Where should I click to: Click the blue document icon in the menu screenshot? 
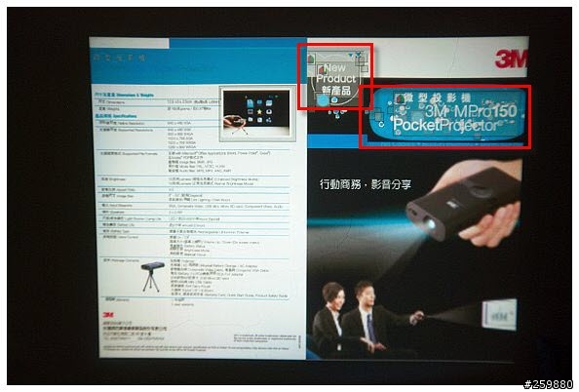(250, 102)
